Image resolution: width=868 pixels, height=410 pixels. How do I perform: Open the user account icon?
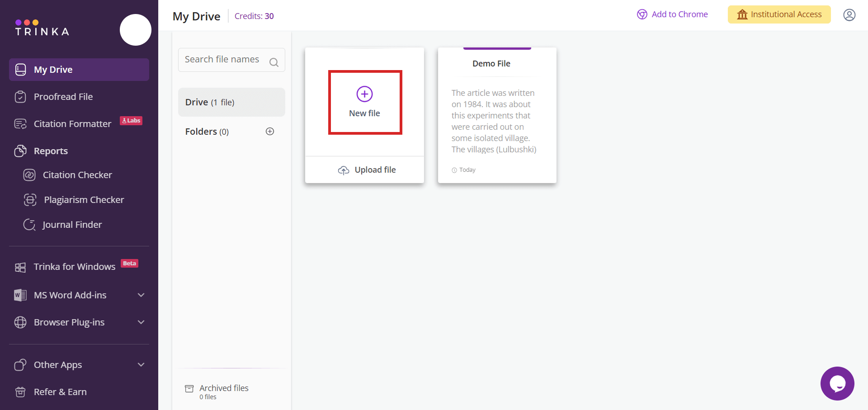[849, 15]
